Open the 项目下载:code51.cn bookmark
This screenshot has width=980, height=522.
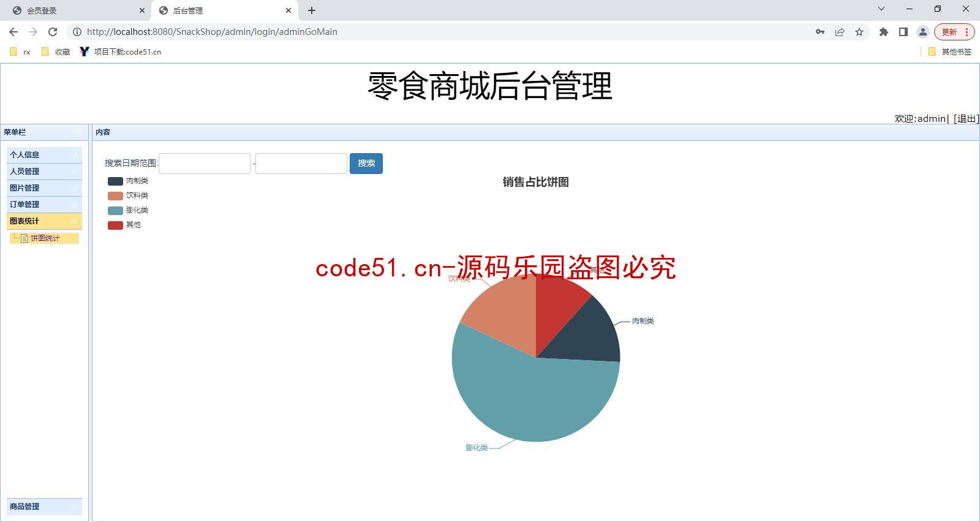coord(121,52)
